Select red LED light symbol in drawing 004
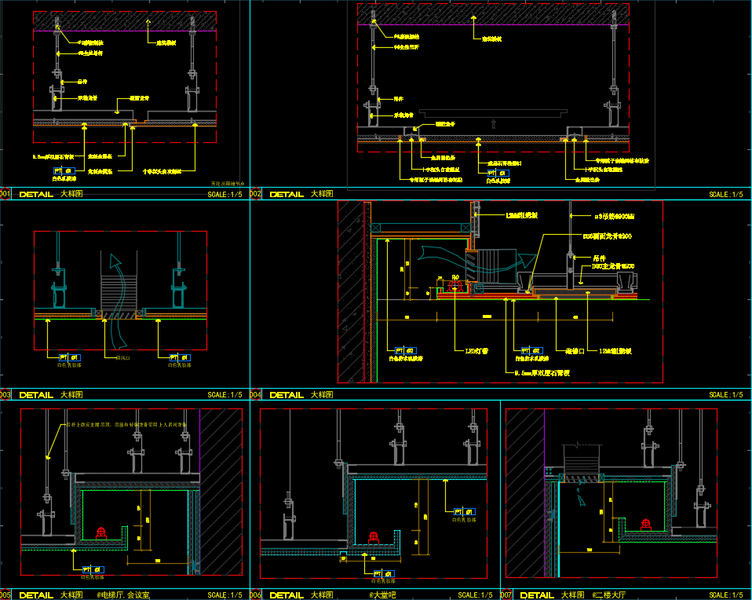Image resolution: width=752 pixels, height=600 pixels. (x=455, y=286)
